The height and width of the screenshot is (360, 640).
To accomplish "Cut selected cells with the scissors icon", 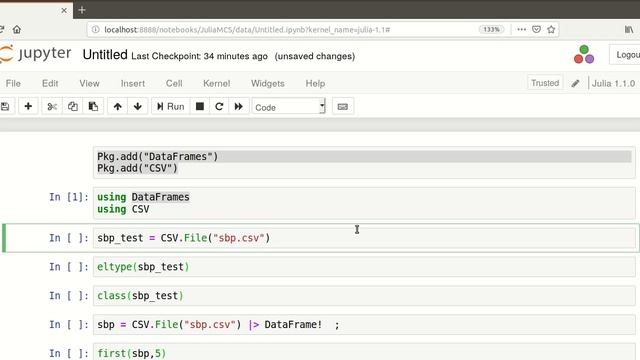I will coord(52,107).
